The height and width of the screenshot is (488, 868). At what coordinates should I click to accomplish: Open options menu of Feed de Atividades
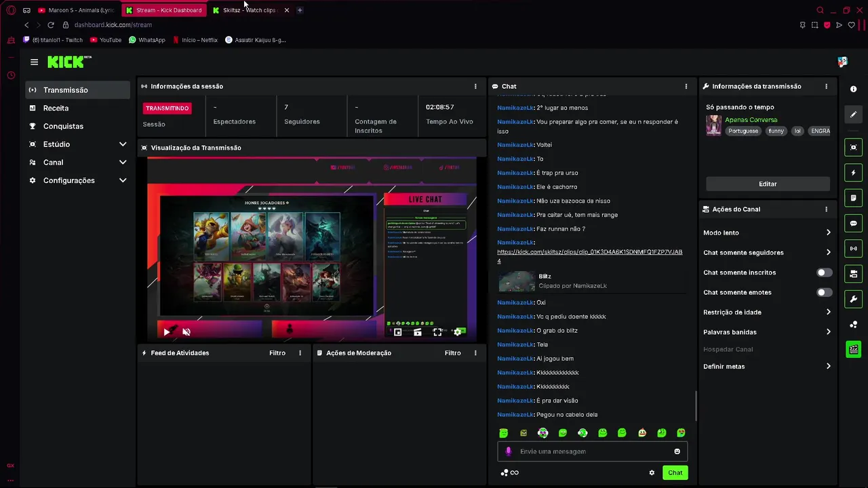(300, 353)
